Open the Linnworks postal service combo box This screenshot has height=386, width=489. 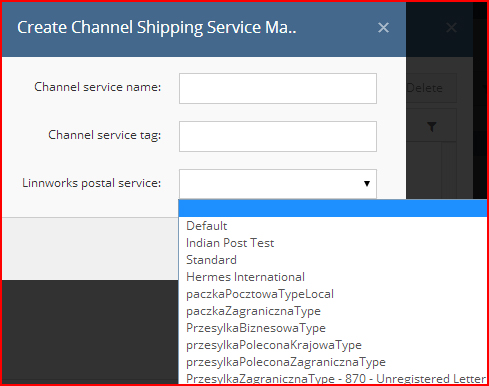[278, 184]
